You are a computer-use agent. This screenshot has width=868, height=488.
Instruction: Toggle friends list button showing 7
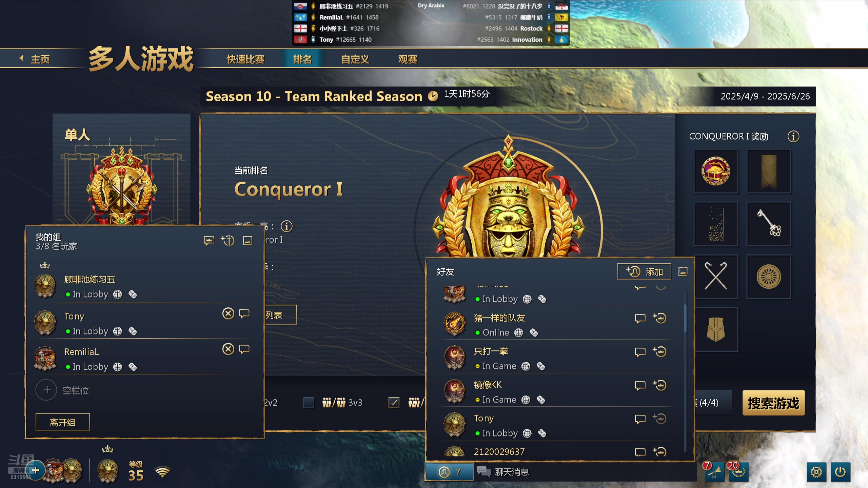click(449, 472)
